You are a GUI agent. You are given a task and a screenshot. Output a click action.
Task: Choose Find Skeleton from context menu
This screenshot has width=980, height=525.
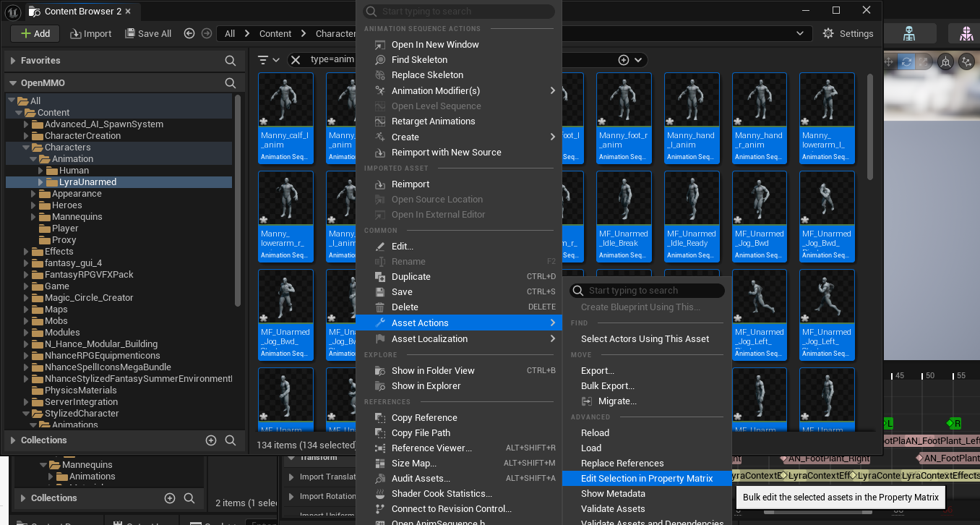click(419, 60)
